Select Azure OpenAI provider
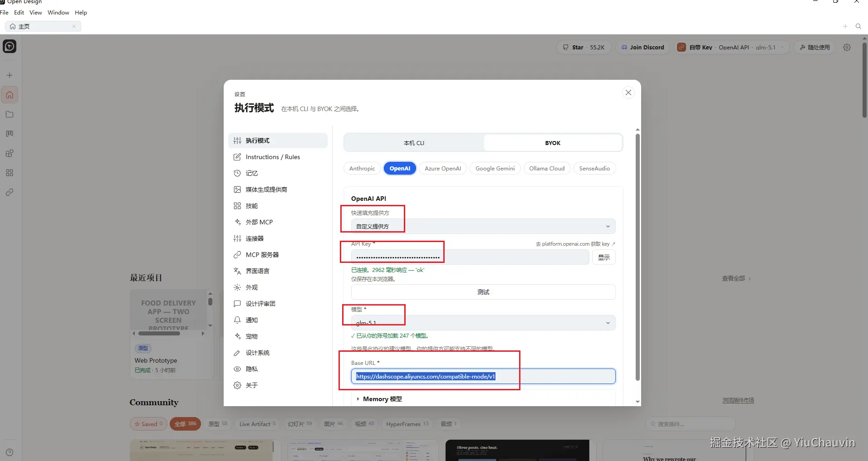Image resolution: width=868 pixels, height=461 pixels. (443, 168)
